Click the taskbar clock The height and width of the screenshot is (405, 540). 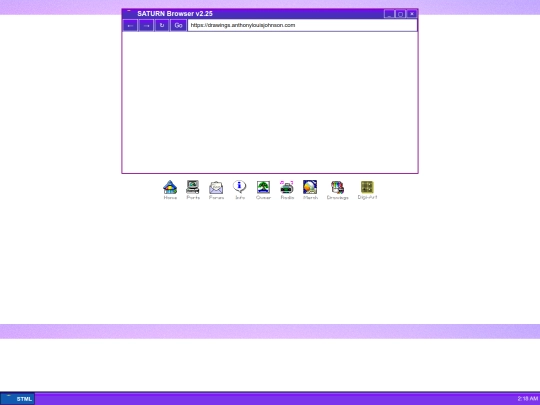click(527, 399)
